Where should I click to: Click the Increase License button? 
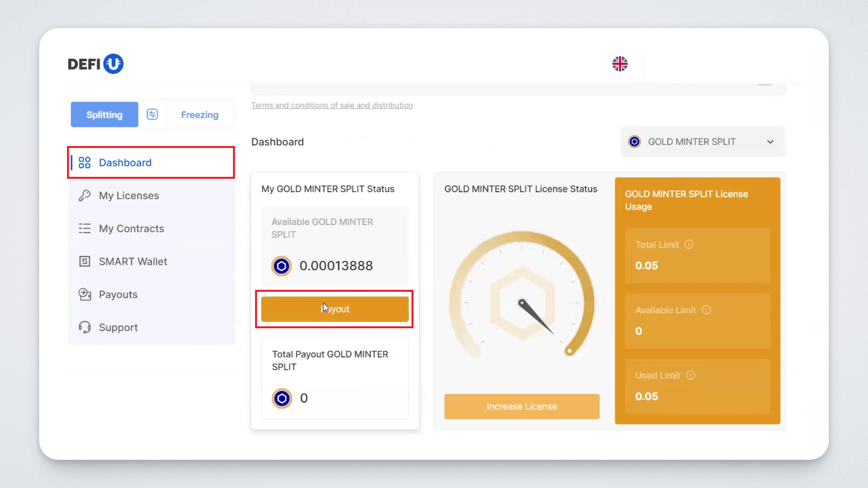click(522, 406)
